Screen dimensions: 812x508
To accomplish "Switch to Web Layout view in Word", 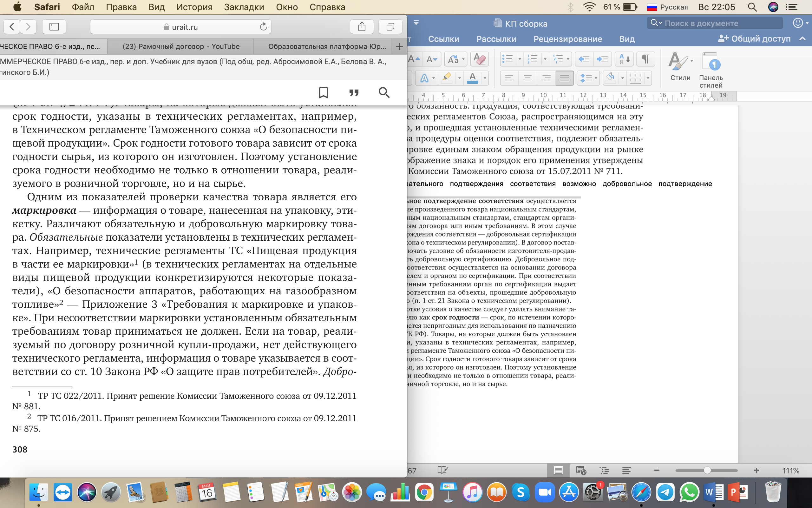I will click(581, 471).
